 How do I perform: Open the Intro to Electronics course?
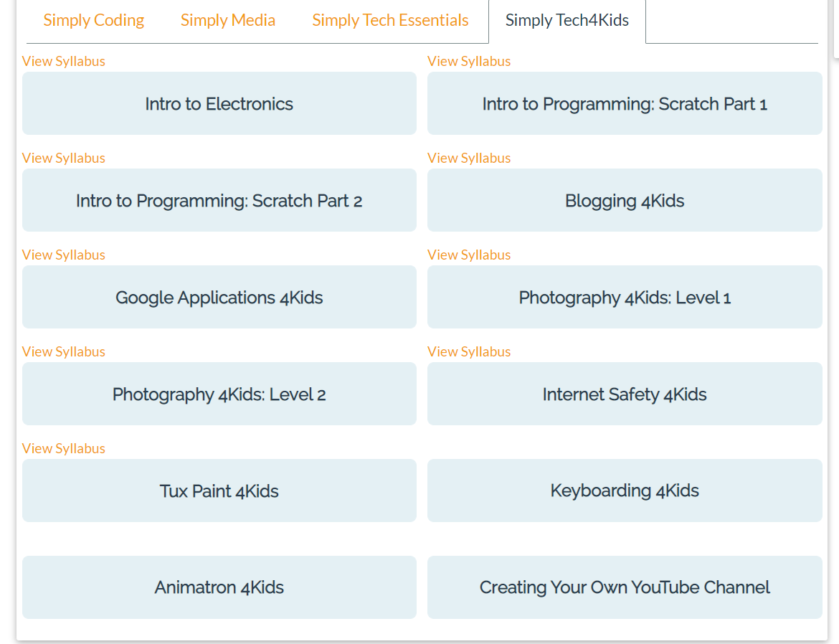coord(219,104)
